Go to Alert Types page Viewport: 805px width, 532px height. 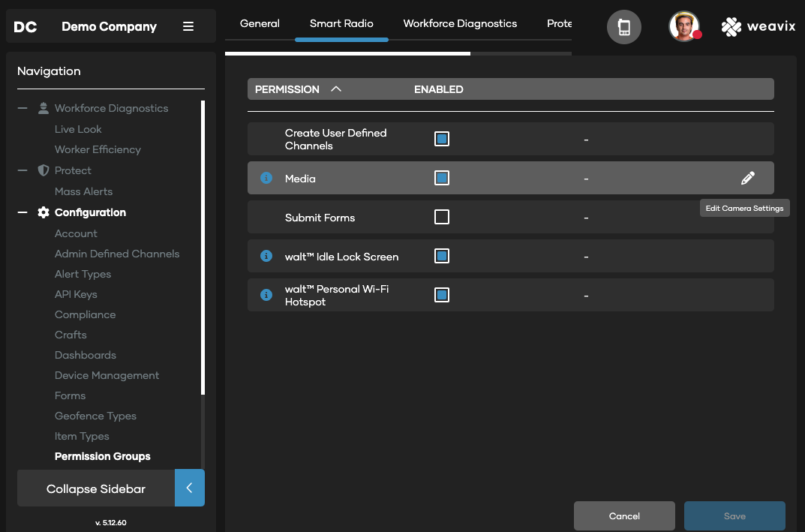click(x=83, y=274)
